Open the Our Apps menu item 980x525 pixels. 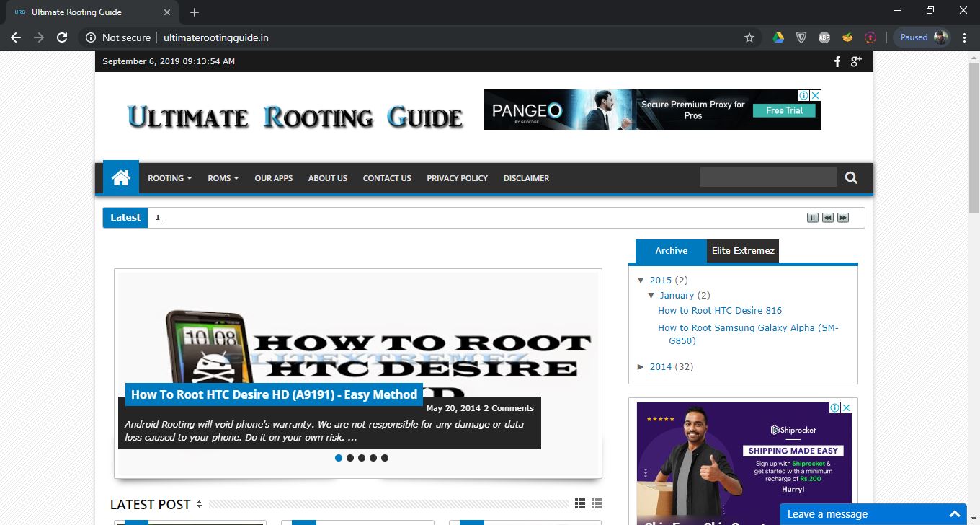274,178
